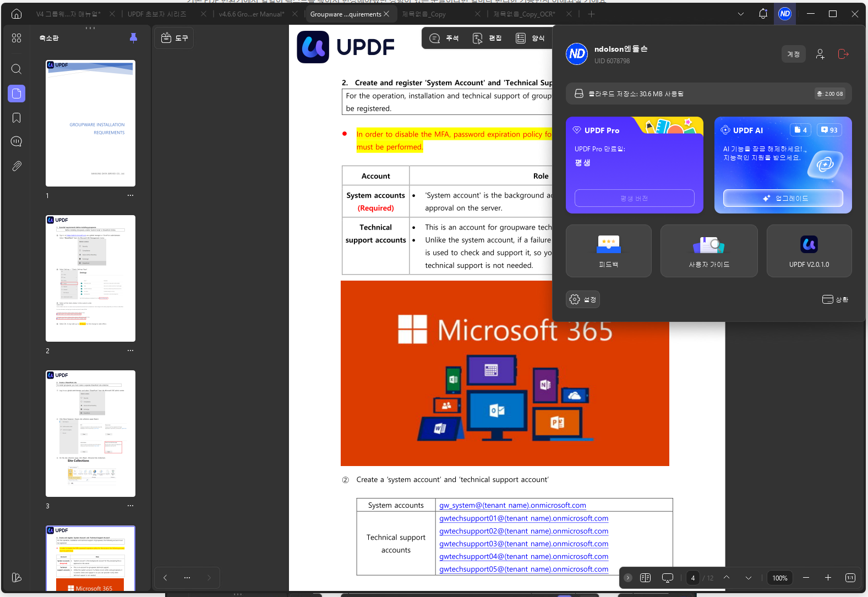Click the next arrow in the bottom tool bar
The image size is (868, 597).
point(209,578)
